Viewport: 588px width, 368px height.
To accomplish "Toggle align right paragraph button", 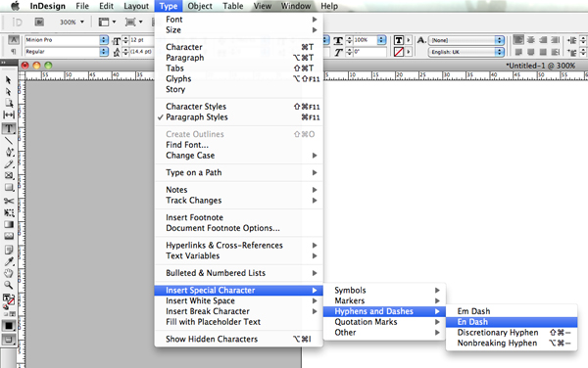I will (543, 40).
